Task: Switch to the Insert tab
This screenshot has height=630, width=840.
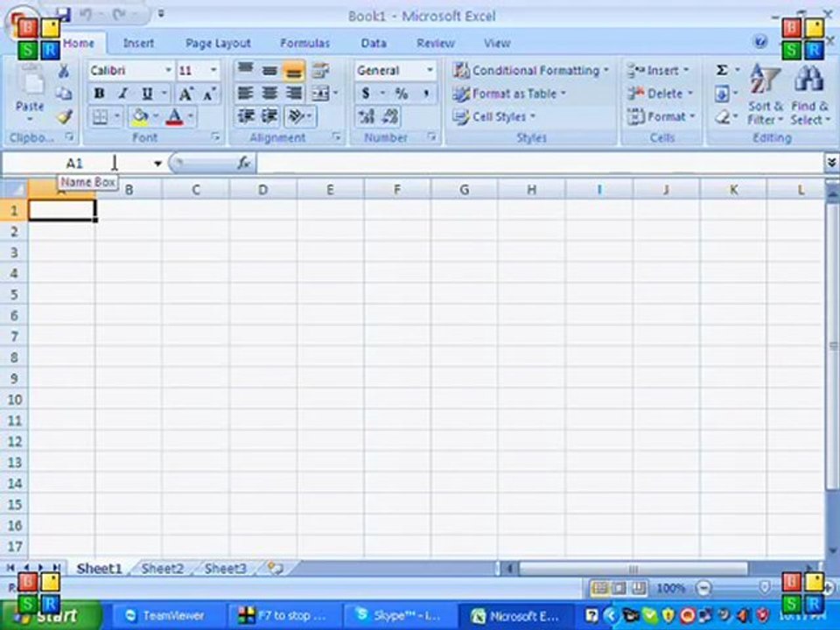Action: tap(138, 43)
